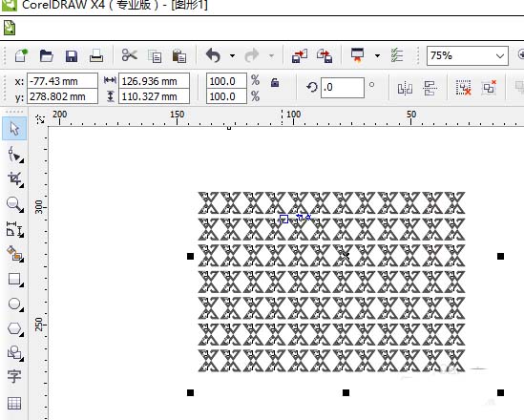Click the width field 126.936 mm
Screen dimensions: 524x420
coord(154,81)
